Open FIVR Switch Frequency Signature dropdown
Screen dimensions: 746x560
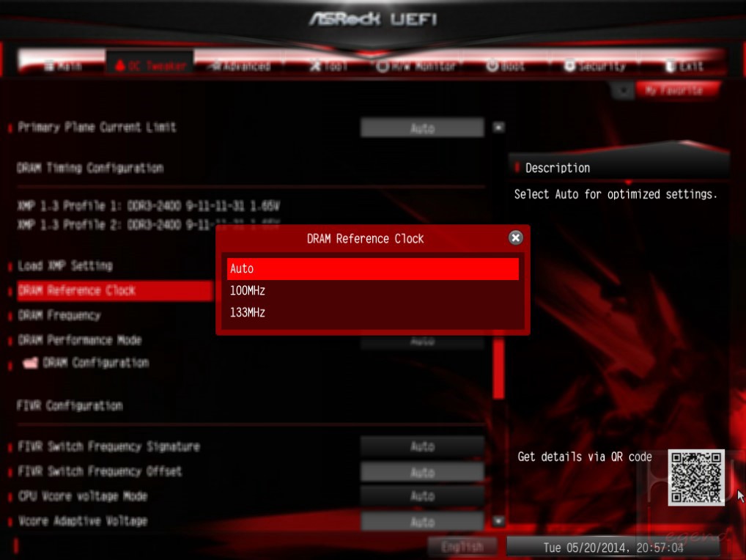coord(422,446)
